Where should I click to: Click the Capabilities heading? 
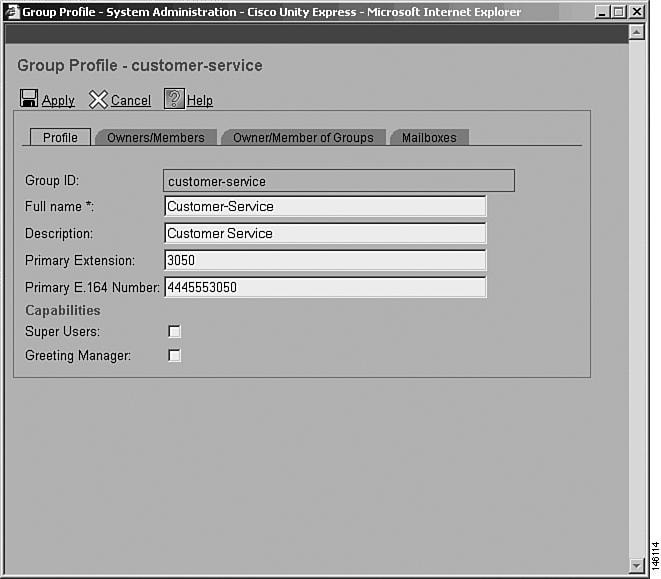(x=63, y=310)
